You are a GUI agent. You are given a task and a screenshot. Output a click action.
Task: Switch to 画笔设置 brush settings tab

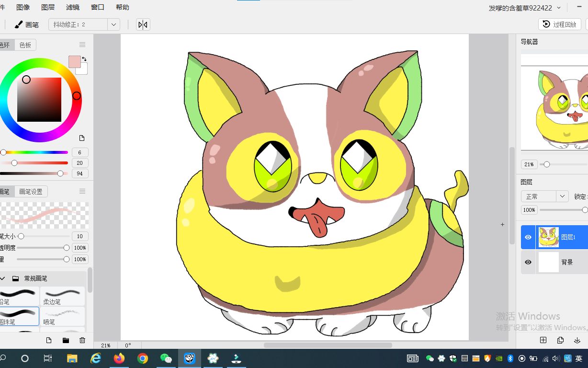(31, 192)
